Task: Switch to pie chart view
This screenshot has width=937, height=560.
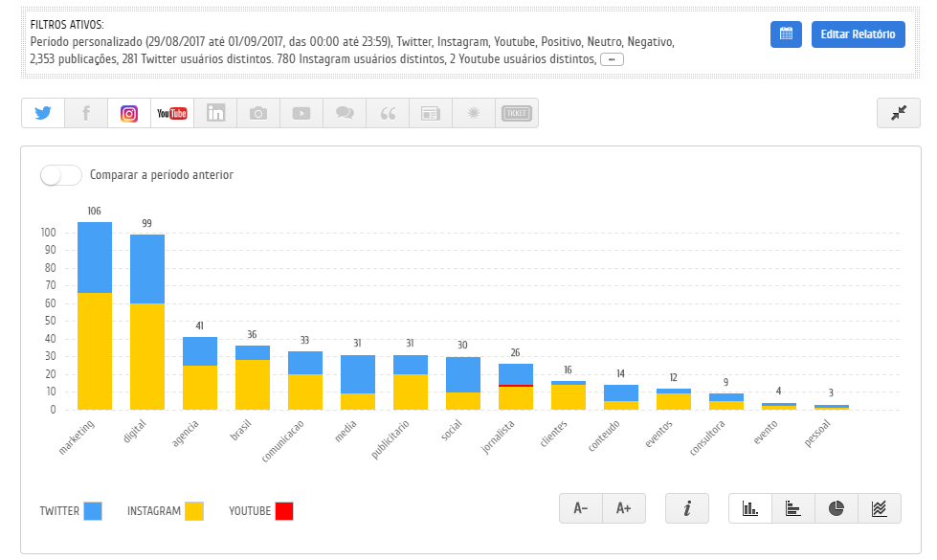Action: [837, 508]
